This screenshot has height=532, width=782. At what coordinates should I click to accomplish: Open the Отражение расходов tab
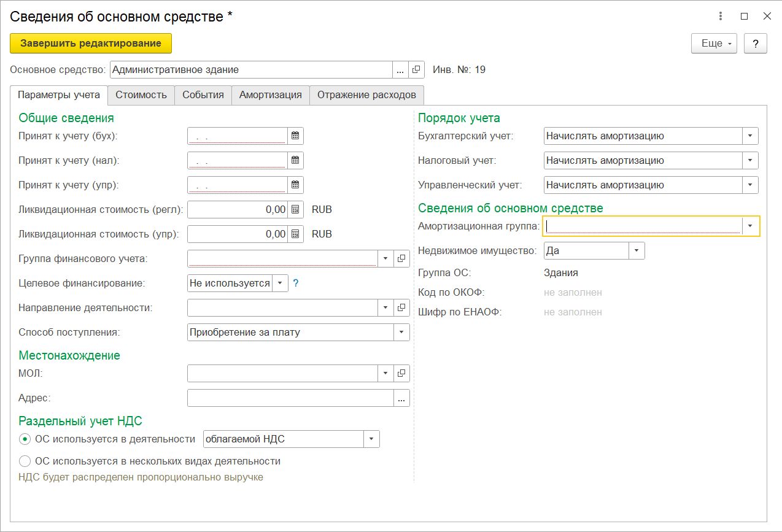click(x=366, y=95)
